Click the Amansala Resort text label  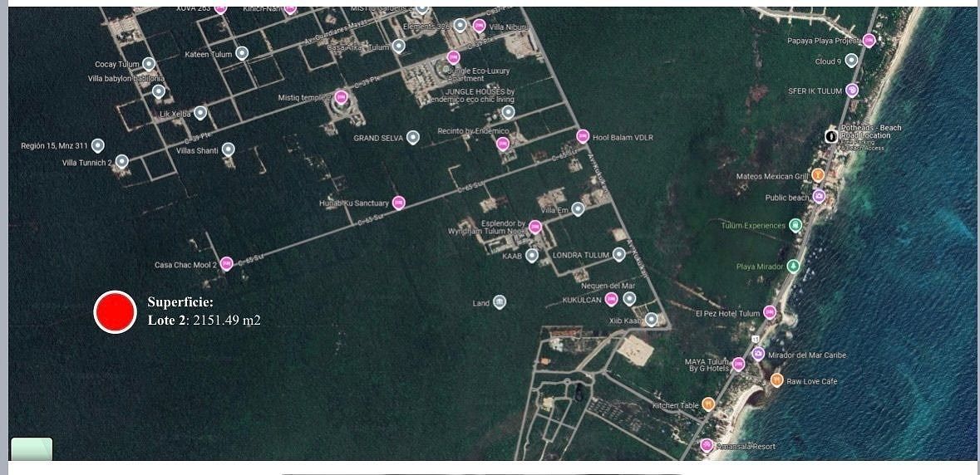coord(746,447)
